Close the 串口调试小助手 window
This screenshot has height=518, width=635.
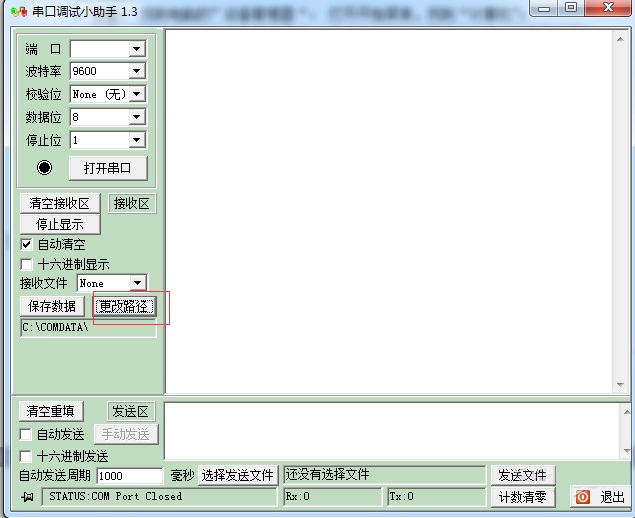pyautogui.click(x=608, y=7)
